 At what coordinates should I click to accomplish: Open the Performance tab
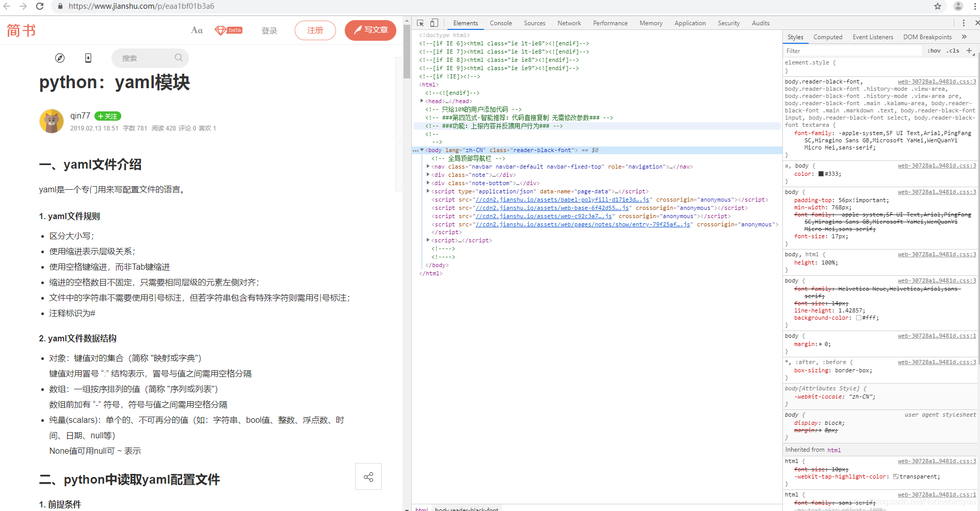pos(610,23)
